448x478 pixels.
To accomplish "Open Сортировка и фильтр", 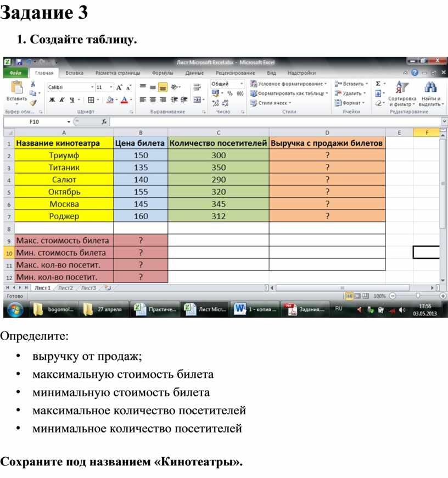I will (402, 93).
